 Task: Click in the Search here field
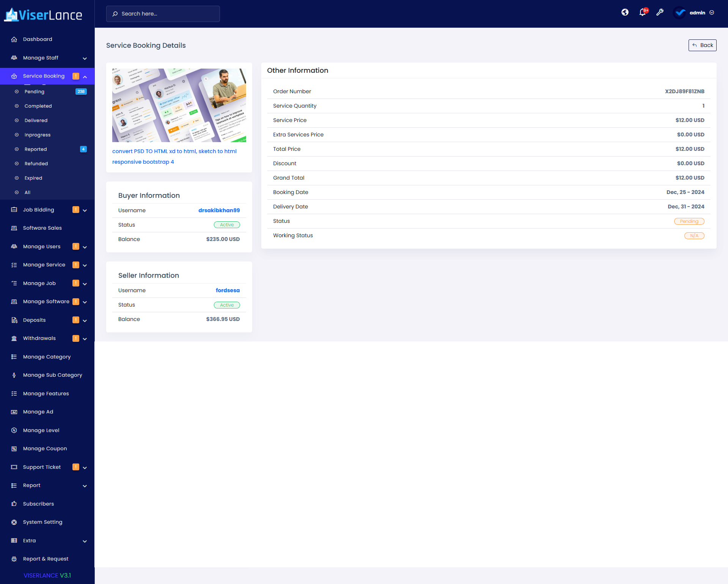(163, 14)
